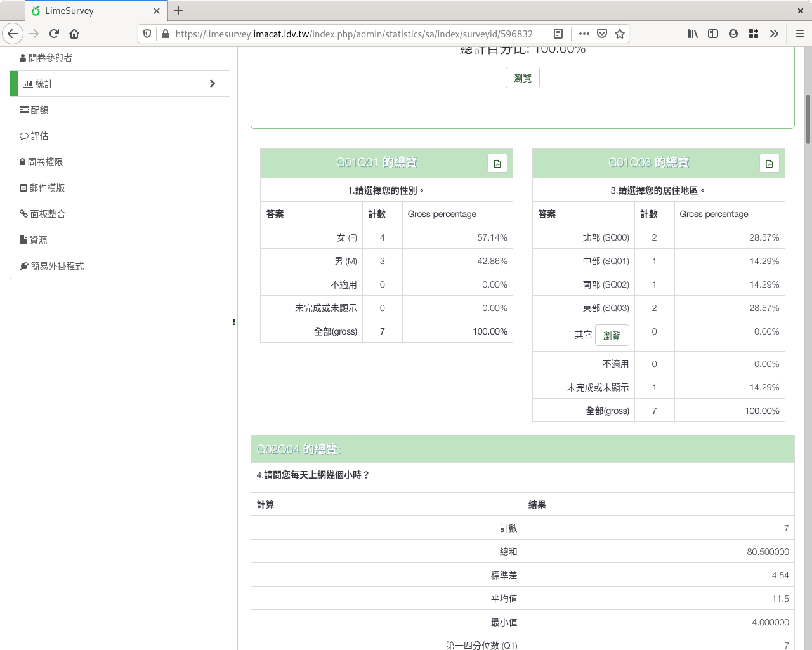Click the G02Q04 的總覽 panel header

click(x=523, y=449)
